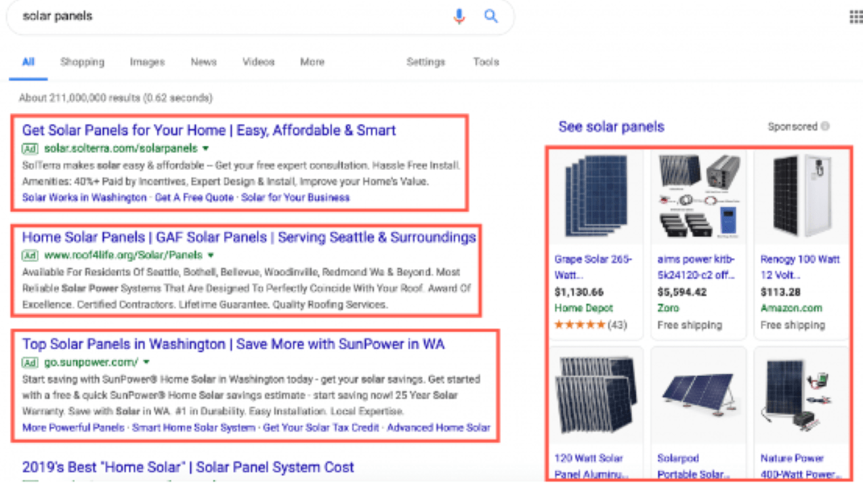Click 'Get Your Solar Tax Credit' sitelink

click(x=321, y=428)
